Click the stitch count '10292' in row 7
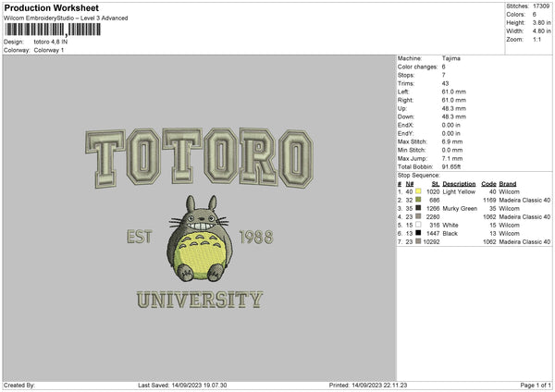The image size is (555, 392). (431, 241)
